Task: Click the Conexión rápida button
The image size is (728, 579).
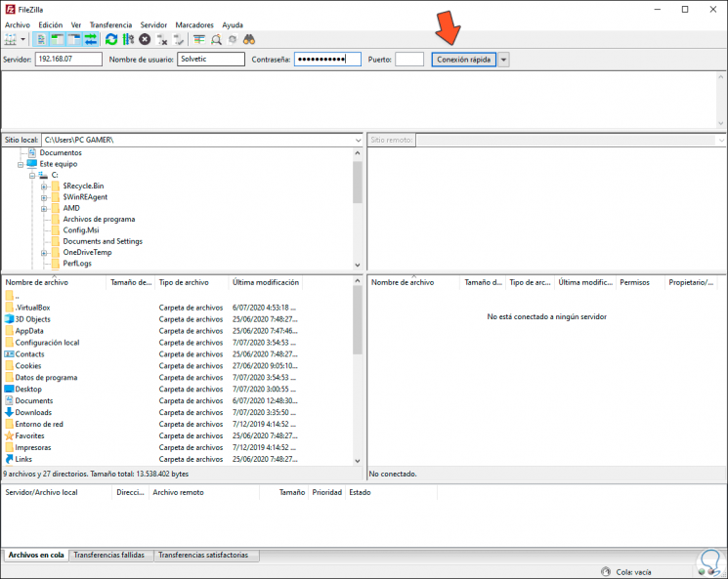Action: coord(463,60)
